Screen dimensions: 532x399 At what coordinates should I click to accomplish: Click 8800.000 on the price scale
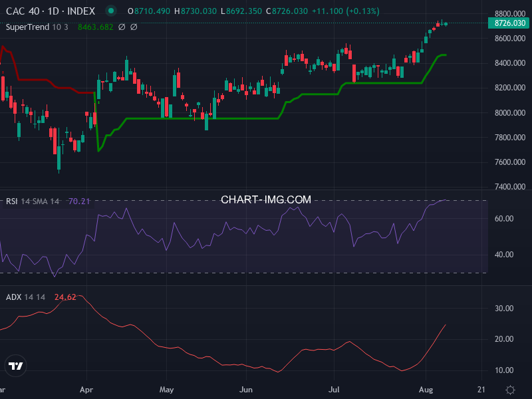click(510, 13)
